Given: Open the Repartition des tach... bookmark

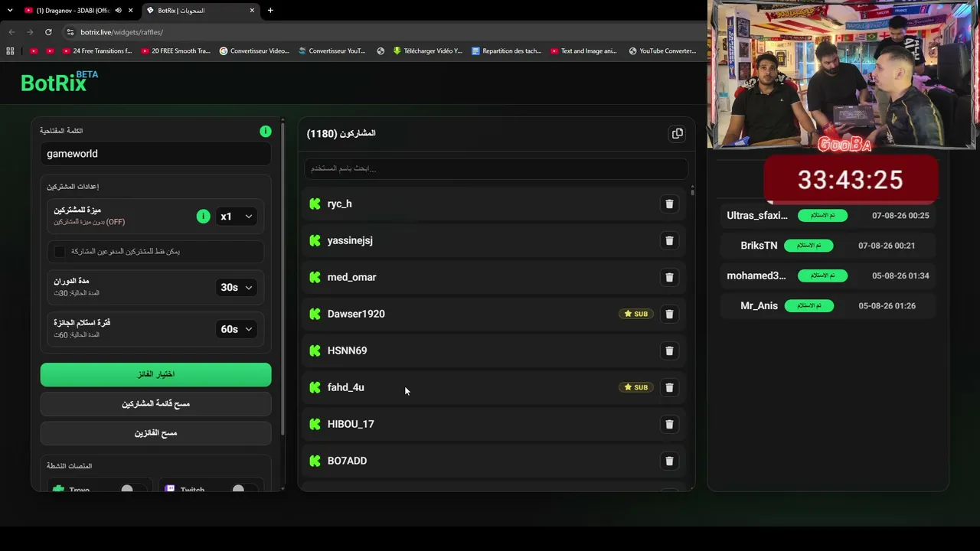Looking at the screenshot, I should (507, 51).
